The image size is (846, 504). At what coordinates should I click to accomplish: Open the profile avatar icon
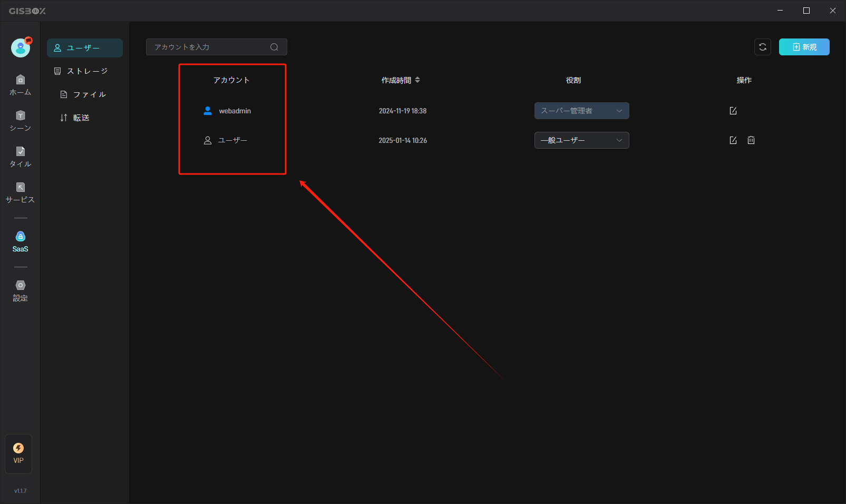click(x=21, y=47)
